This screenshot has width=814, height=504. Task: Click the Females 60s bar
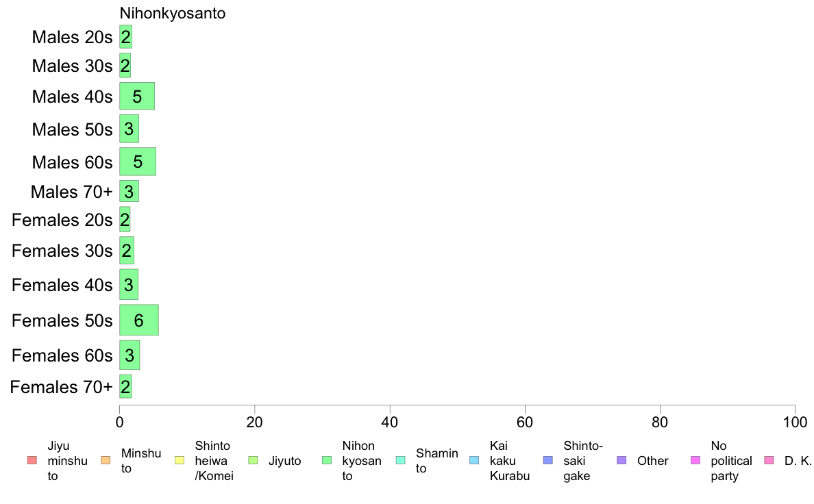[129, 355]
